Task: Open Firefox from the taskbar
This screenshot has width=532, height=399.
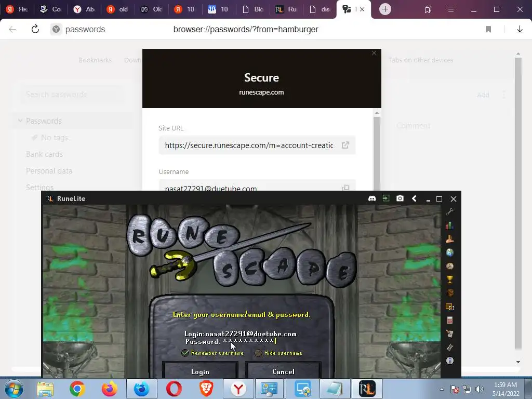Action: [109, 389]
